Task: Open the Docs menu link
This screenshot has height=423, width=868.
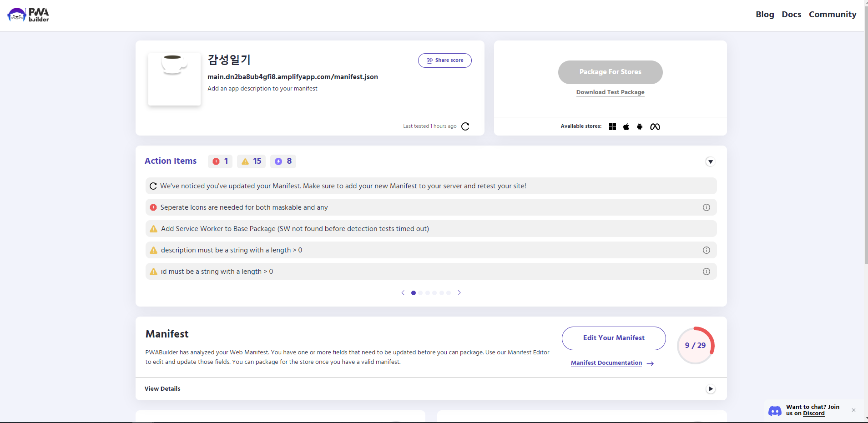Action: (x=791, y=15)
